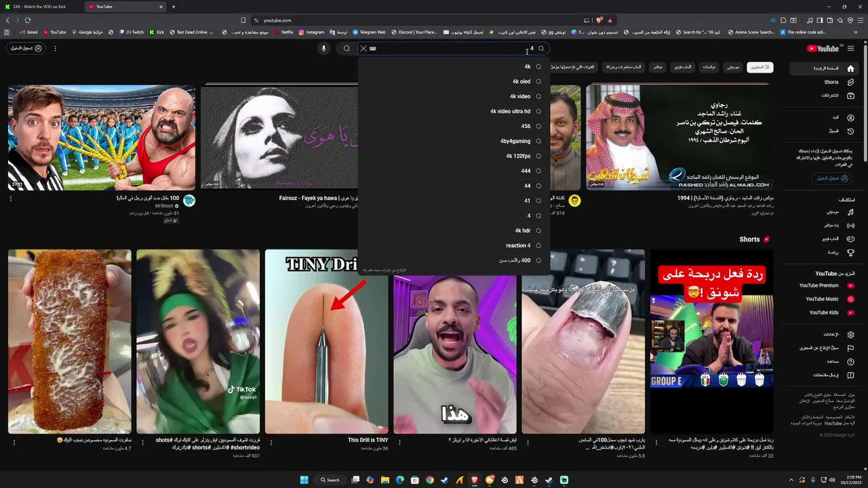Open the Fairouz - Fayek ya hawa thumbnail
Screen dimensions: 868x488
(279, 138)
